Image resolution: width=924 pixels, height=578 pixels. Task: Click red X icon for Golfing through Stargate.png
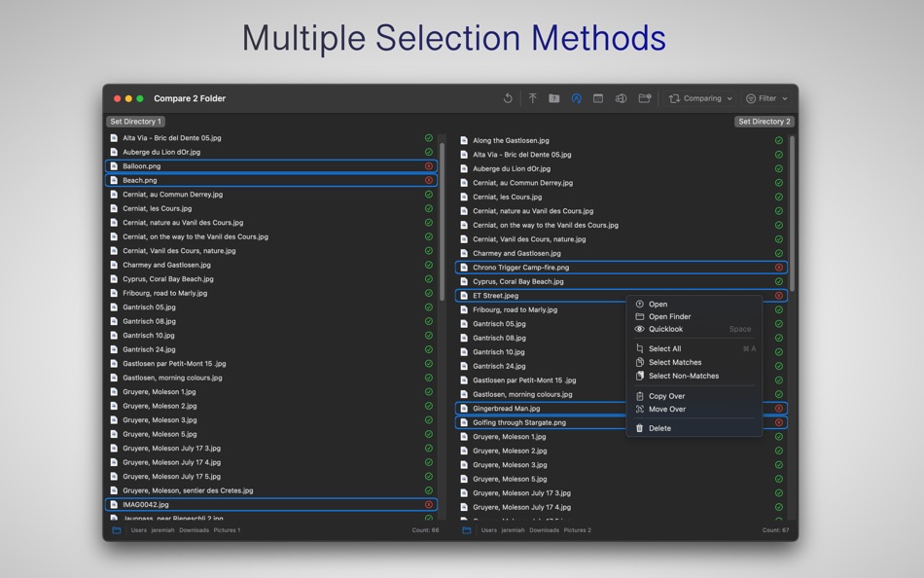[x=779, y=423]
